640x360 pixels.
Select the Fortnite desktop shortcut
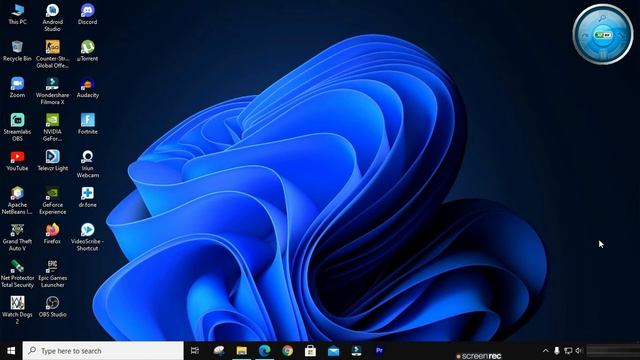tap(87, 124)
